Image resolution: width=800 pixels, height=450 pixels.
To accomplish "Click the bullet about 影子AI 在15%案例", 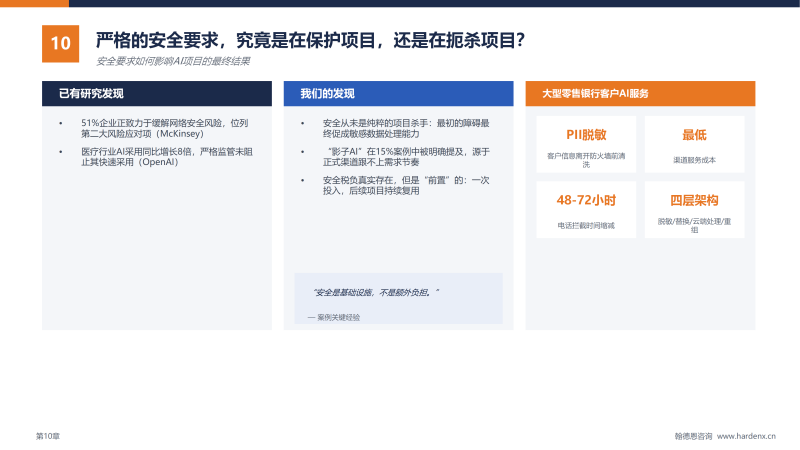I will 406,157.
